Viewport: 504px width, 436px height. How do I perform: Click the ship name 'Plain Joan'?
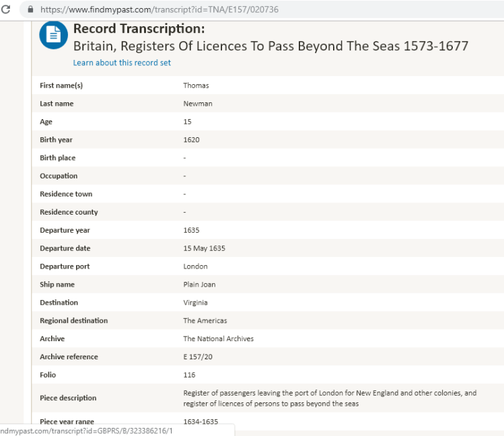pyautogui.click(x=199, y=285)
